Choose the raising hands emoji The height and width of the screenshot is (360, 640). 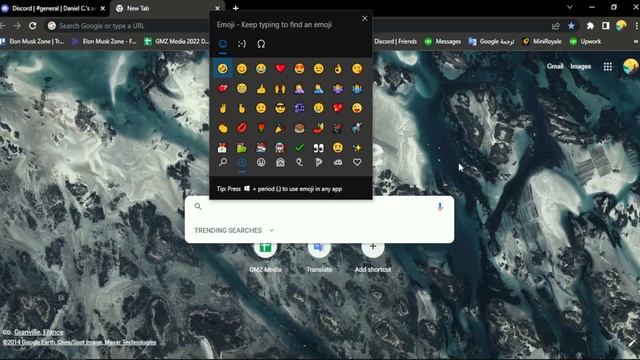click(x=280, y=89)
